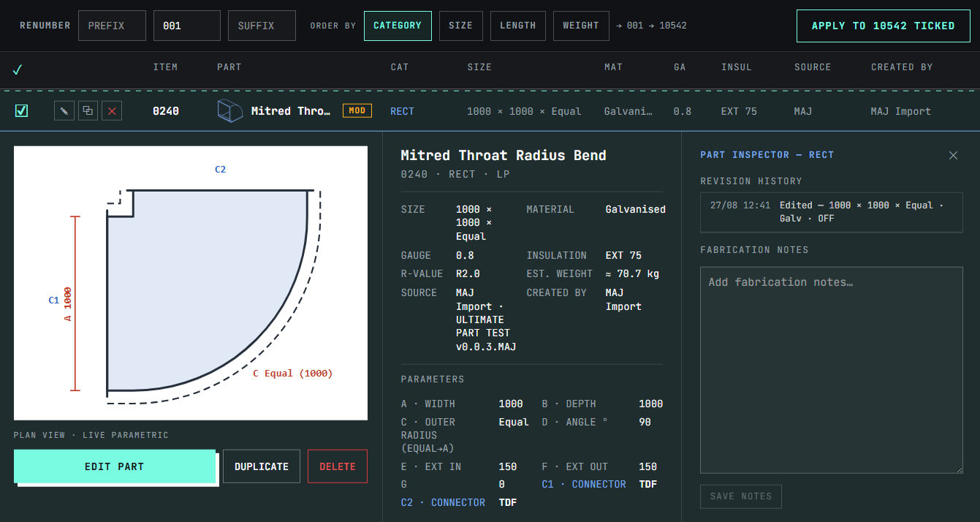Click the pencil edit icon on row 0240
Image resolution: width=980 pixels, height=522 pixels.
64,111
